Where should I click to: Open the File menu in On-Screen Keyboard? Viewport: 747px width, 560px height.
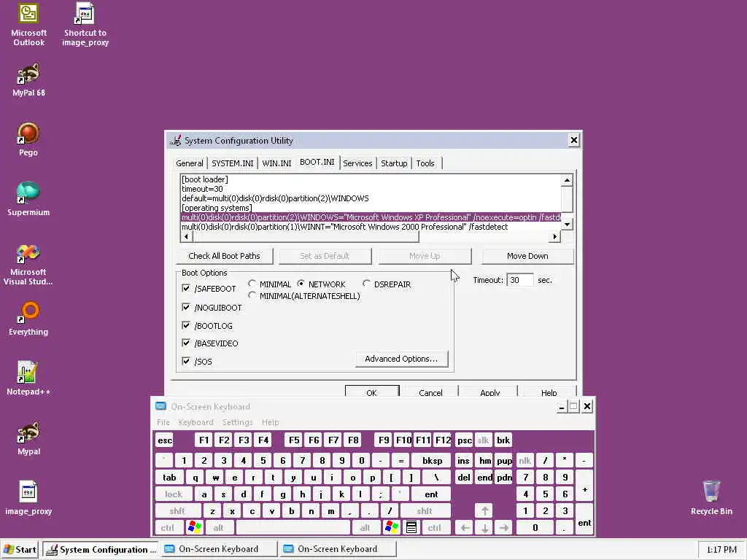(163, 422)
